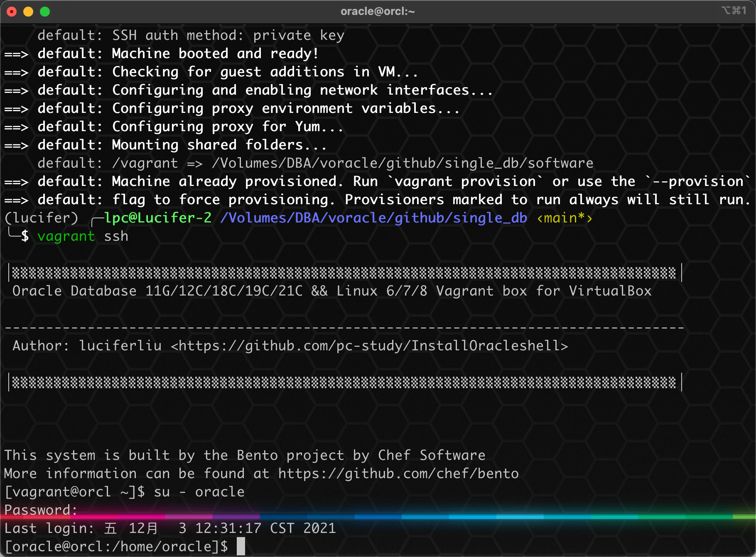Viewport: 756px width, 557px height.
Task: Click the /vagrant shared folder mapping path
Action: click(x=353, y=163)
